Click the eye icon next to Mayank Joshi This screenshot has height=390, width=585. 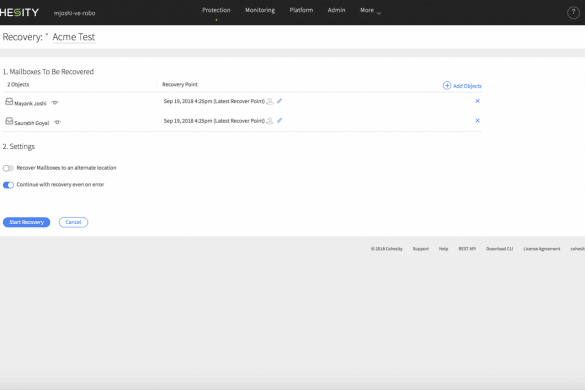[55, 103]
